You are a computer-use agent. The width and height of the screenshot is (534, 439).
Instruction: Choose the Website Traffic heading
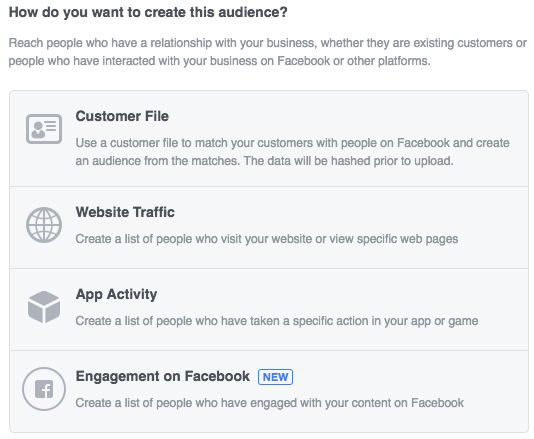pyautogui.click(x=125, y=212)
